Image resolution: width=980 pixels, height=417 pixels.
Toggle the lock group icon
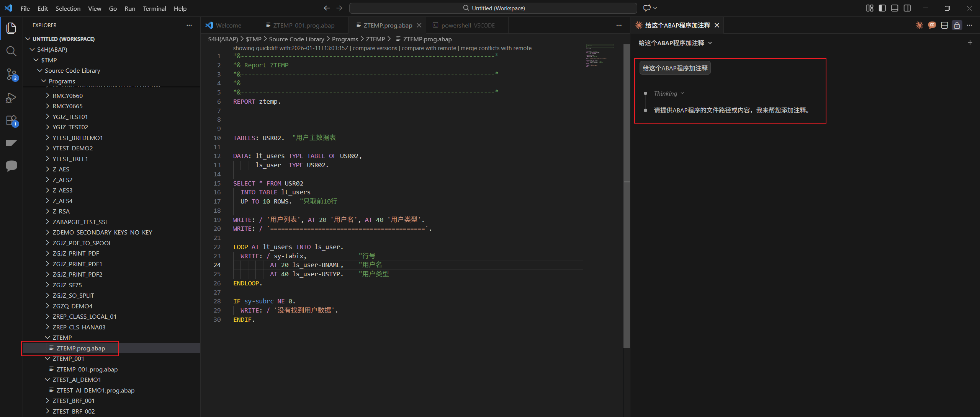[957, 25]
